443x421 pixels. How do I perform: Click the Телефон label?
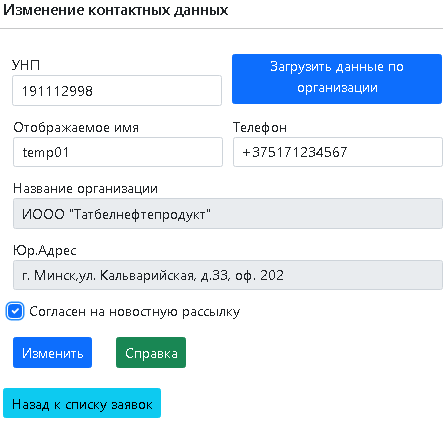(260, 127)
